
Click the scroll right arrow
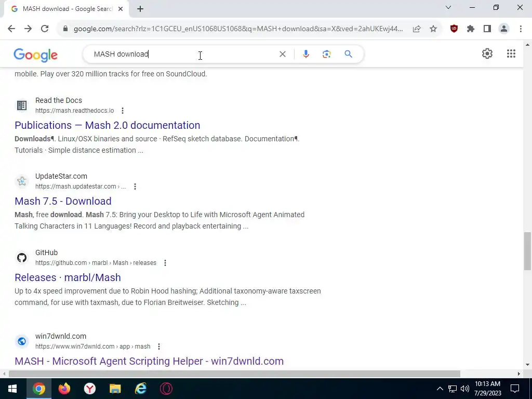519,374
